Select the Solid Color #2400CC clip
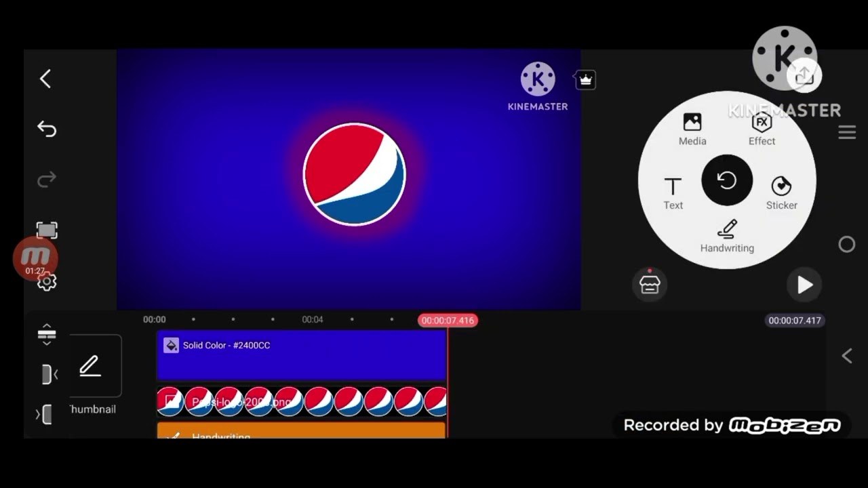This screenshot has height=488, width=868. tap(301, 355)
